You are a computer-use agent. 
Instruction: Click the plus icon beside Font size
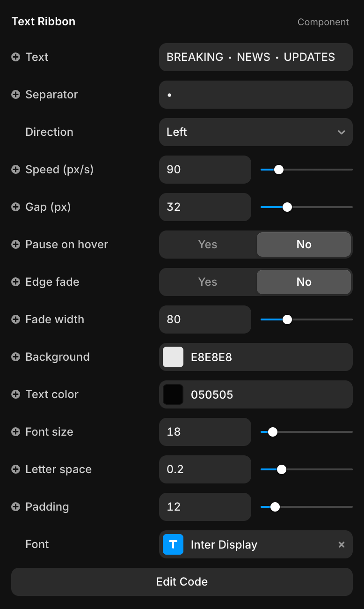(15, 432)
